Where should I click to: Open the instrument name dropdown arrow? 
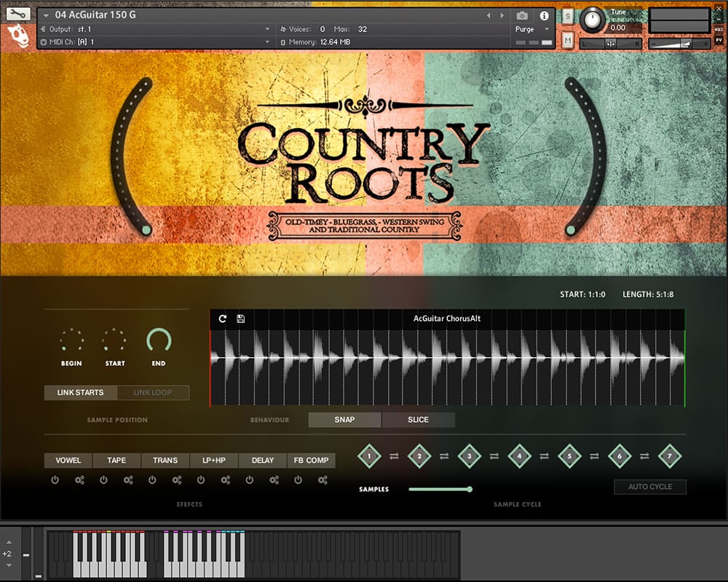pyautogui.click(x=47, y=15)
